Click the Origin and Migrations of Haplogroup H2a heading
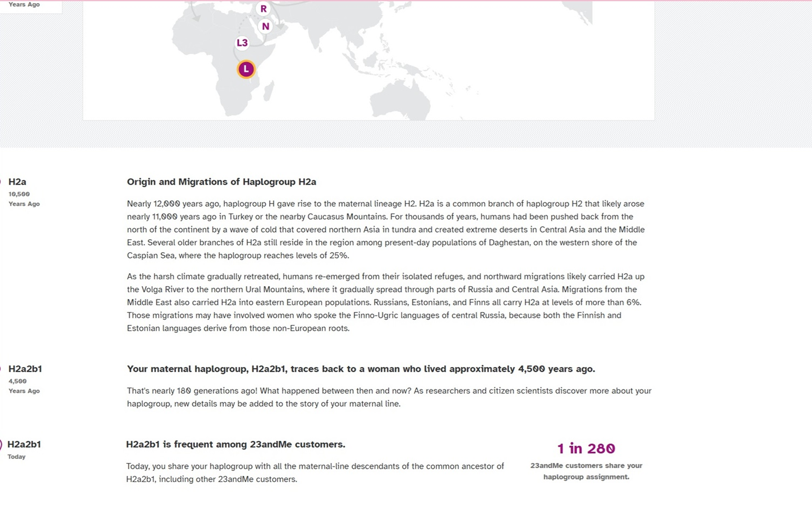Viewport: 812px width, 510px height. coord(221,182)
